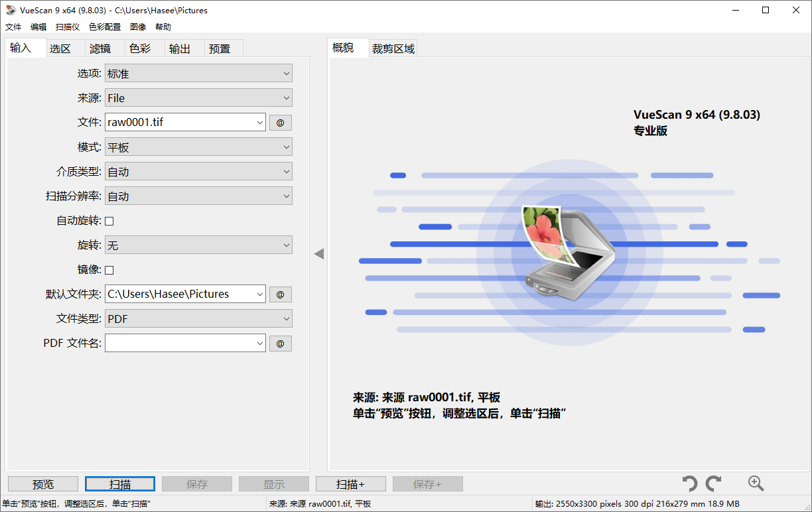Open the 文件 menu
Screen dimensions: 812x512
[x=13, y=27]
